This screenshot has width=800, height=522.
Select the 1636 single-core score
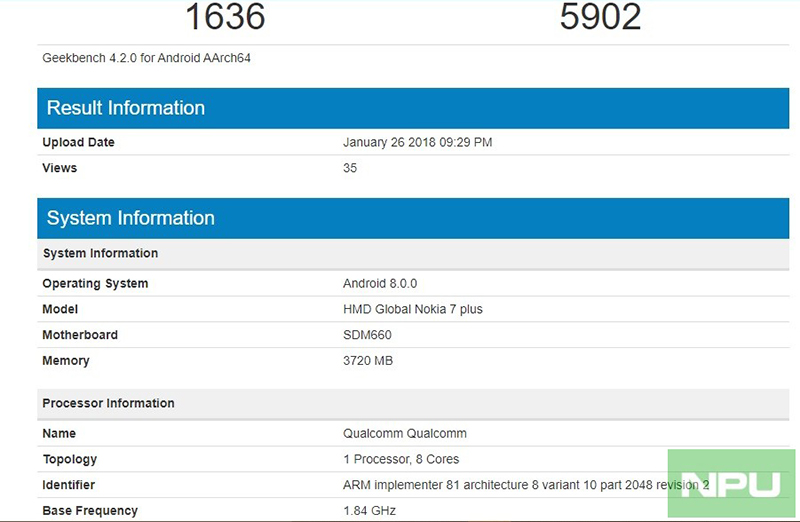click(x=225, y=16)
